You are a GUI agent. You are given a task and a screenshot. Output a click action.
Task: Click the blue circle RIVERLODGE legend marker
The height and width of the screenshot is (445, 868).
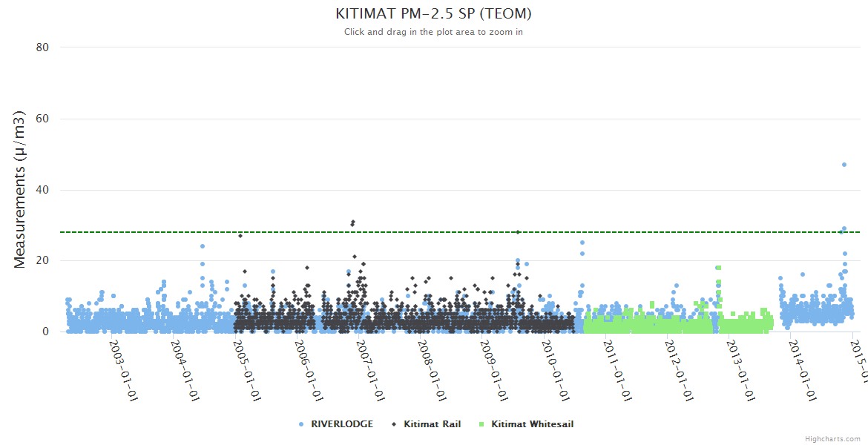click(301, 424)
